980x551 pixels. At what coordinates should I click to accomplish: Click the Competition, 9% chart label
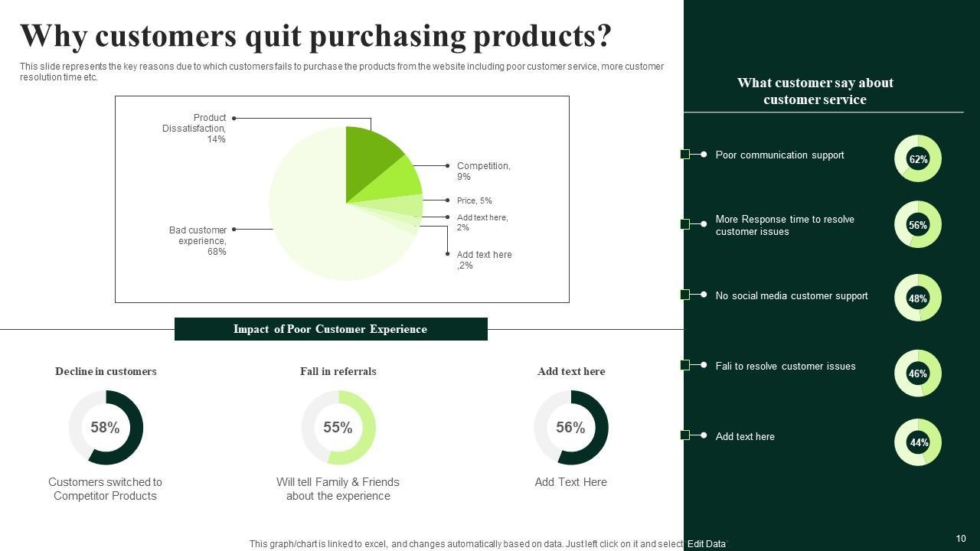click(x=483, y=171)
